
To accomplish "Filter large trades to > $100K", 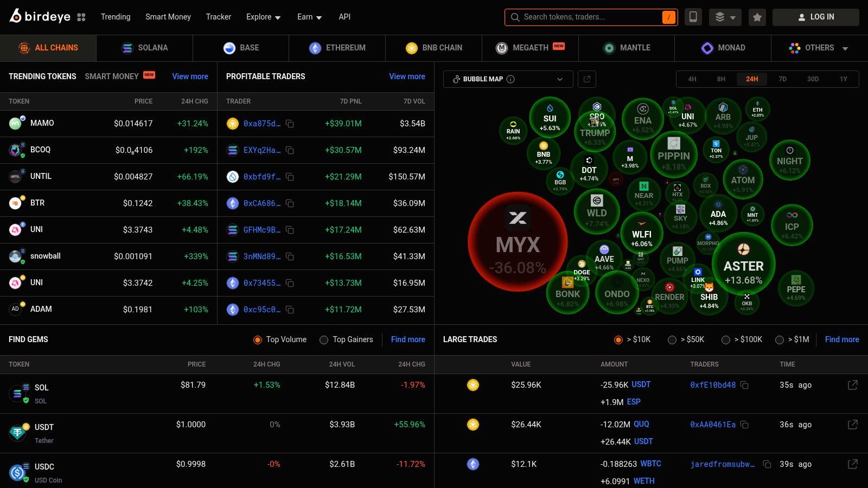I will click(x=726, y=340).
